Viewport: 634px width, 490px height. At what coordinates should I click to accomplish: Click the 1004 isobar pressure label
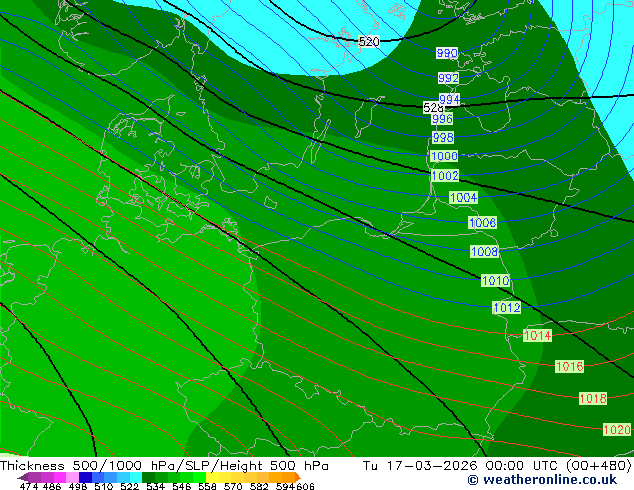[x=464, y=197]
